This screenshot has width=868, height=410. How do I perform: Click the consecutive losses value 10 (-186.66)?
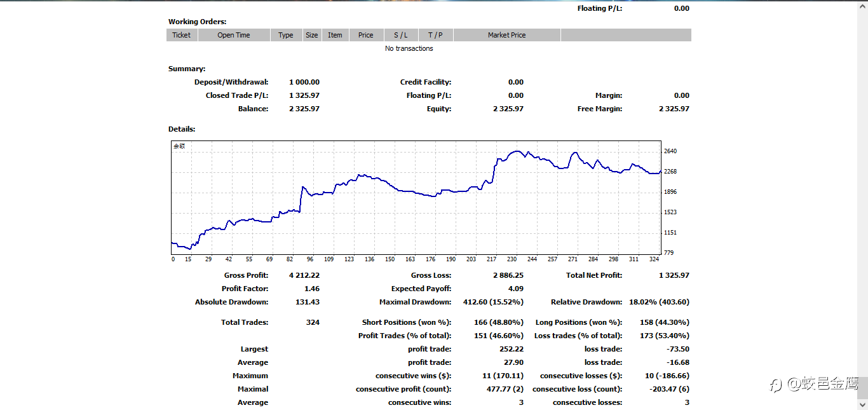pyautogui.click(x=667, y=376)
